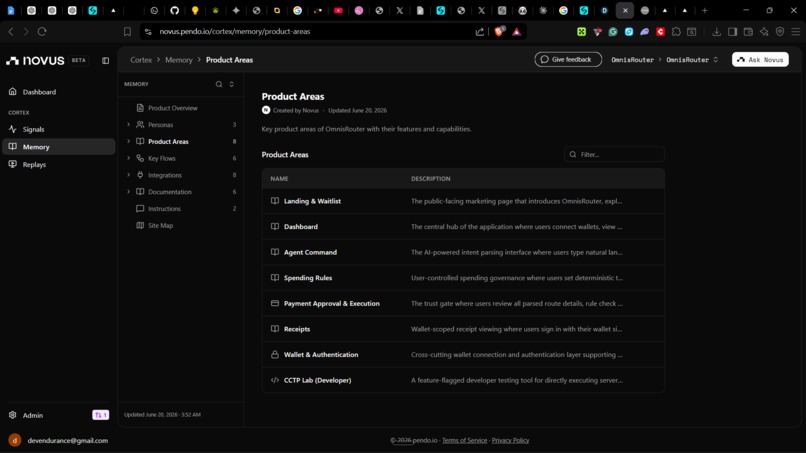Click the sort arrows in Memory panel header
The width and height of the screenshot is (806, 453).
click(231, 84)
